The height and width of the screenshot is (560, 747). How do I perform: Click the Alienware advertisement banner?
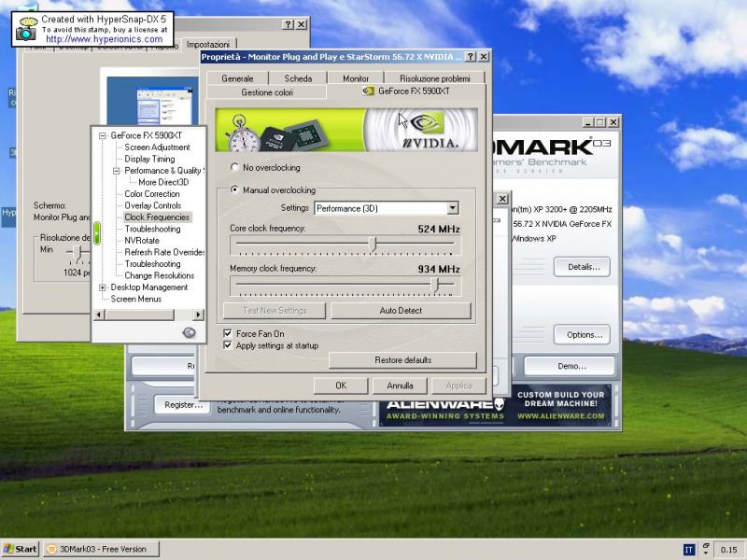495,406
